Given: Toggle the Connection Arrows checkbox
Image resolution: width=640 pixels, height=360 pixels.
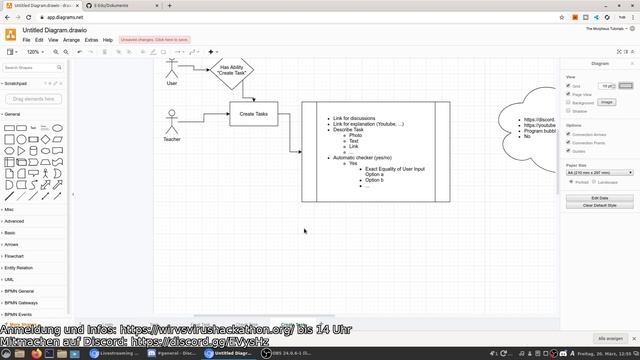Looking at the screenshot, I should coord(568,134).
